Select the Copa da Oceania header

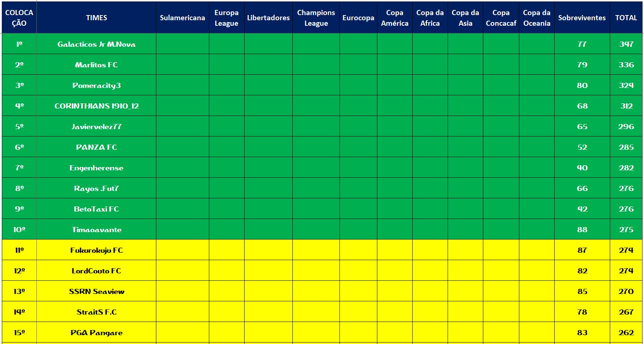[537, 18]
